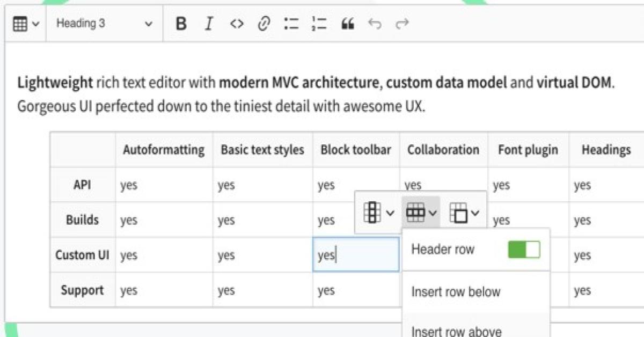This screenshot has width=644, height=337.
Task: Click the yes cell for Support under Headings
Action: click(x=606, y=290)
